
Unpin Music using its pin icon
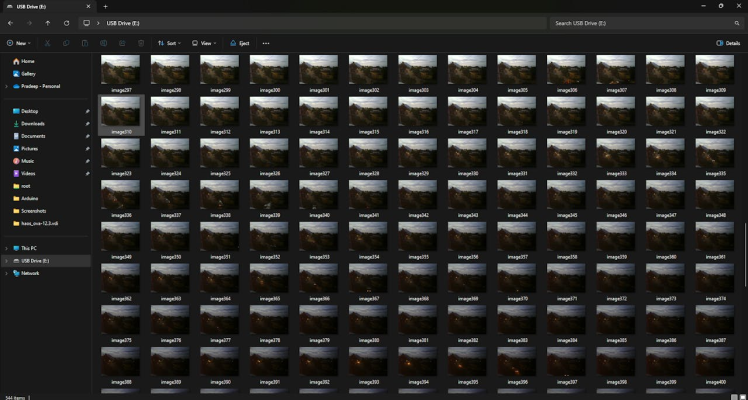click(x=87, y=161)
